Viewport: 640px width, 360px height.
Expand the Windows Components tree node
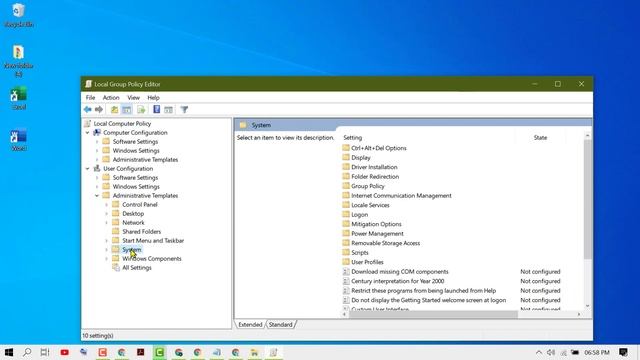tap(107, 258)
